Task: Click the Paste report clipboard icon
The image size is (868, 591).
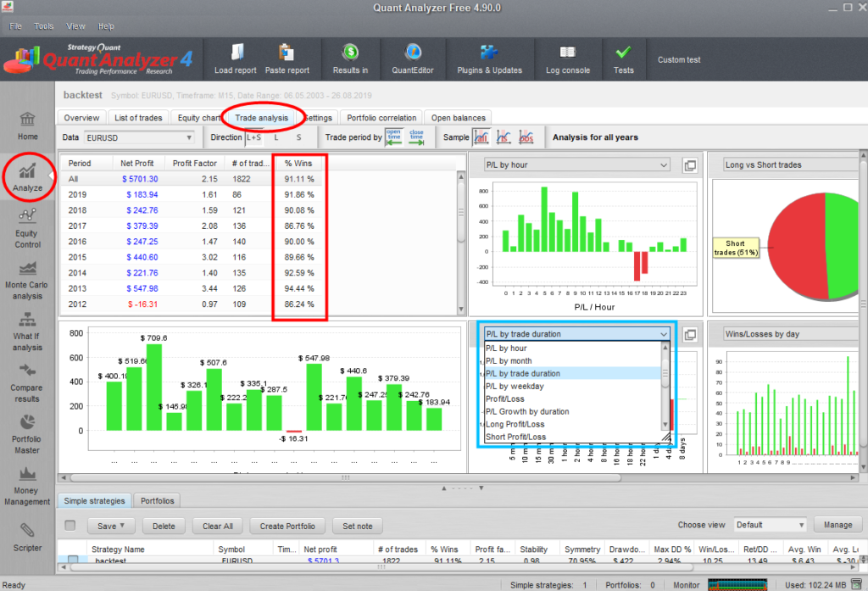Action: point(287,52)
